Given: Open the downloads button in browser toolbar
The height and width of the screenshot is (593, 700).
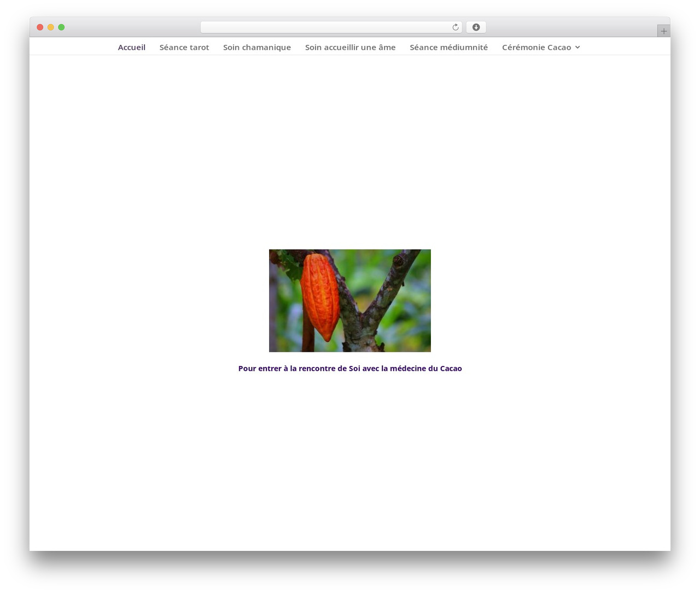Looking at the screenshot, I should click(x=476, y=27).
